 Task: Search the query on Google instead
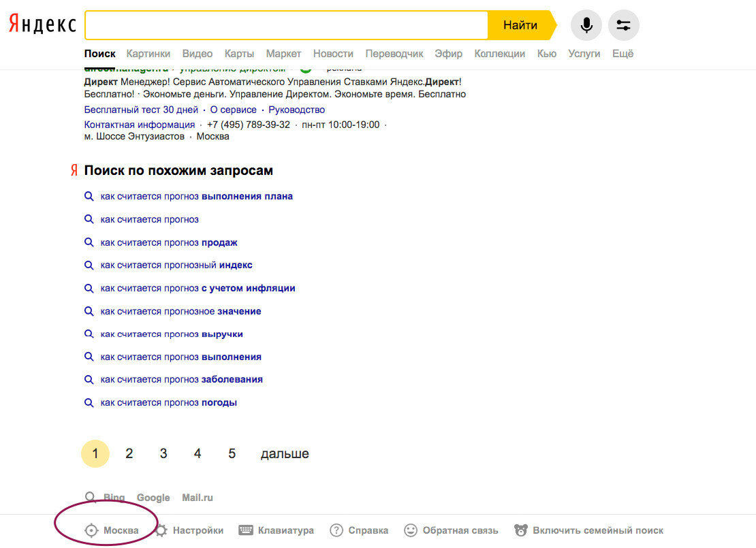153,498
